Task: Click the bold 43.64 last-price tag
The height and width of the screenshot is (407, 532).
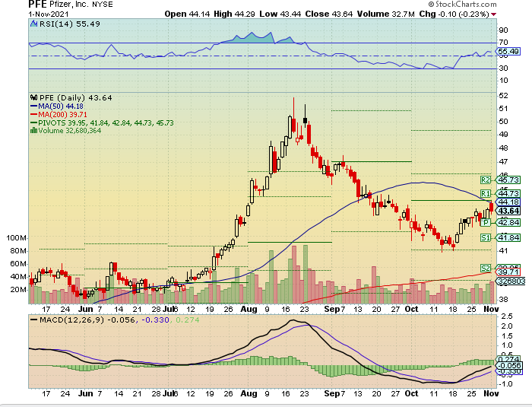Action: coord(508,211)
